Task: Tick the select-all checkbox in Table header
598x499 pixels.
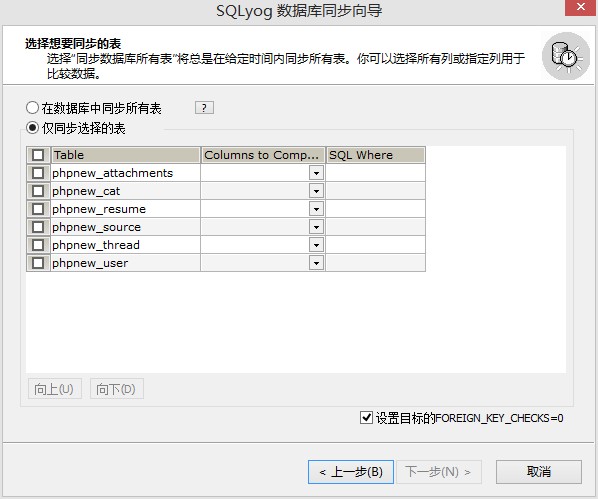Action: (38, 155)
